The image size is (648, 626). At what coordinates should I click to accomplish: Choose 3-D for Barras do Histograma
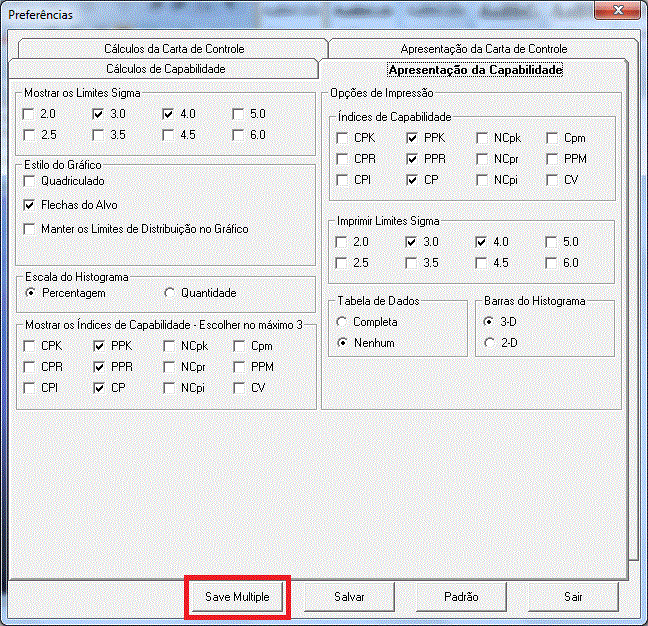point(489,322)
